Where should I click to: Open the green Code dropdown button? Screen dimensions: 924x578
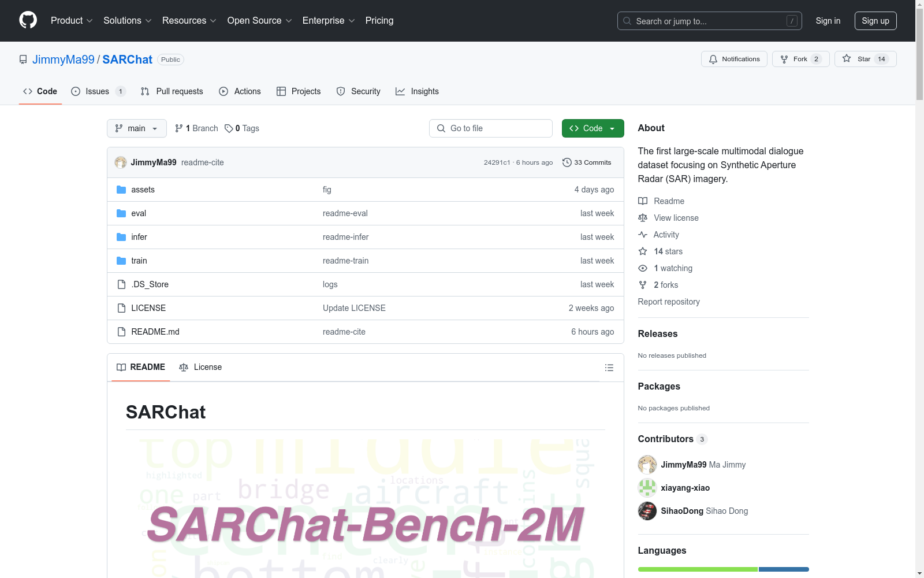tap(593, 128)
